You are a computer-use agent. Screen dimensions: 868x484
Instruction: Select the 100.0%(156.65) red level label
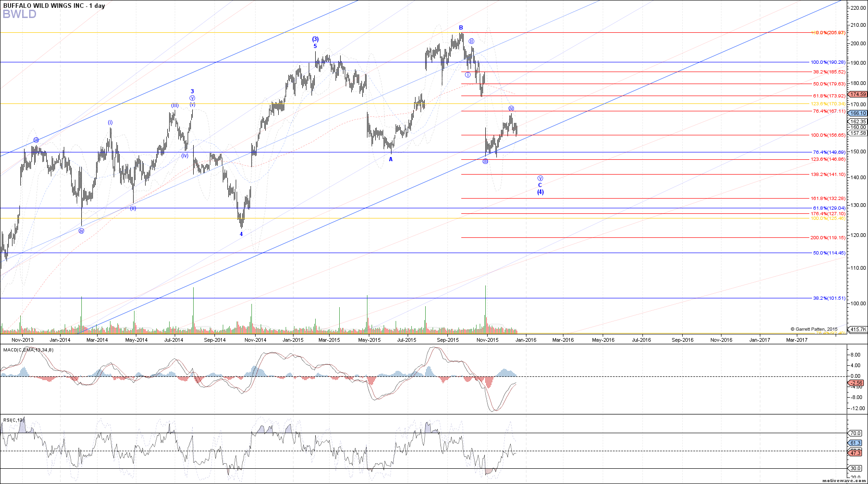click(x=828, y=135)
